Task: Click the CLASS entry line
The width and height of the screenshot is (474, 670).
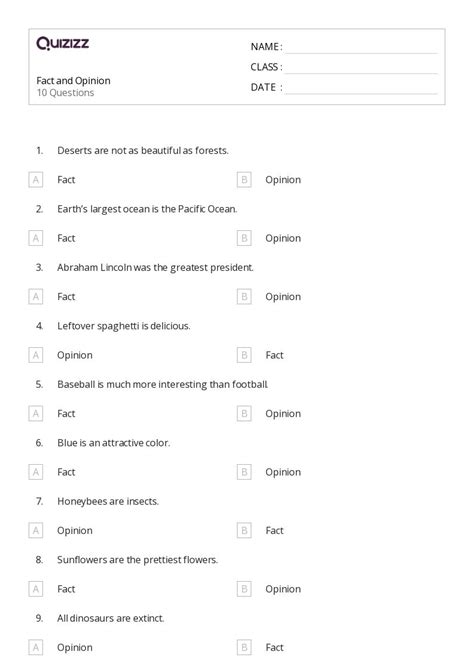Action: tap(362, 68)
